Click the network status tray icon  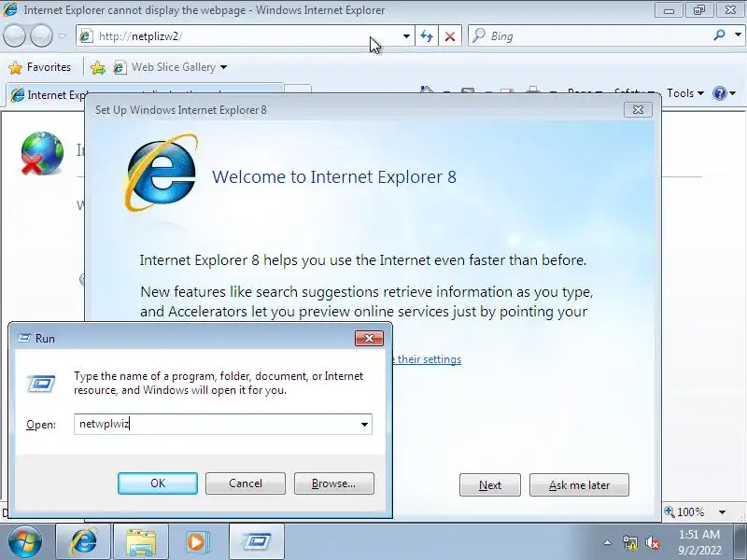629,542
